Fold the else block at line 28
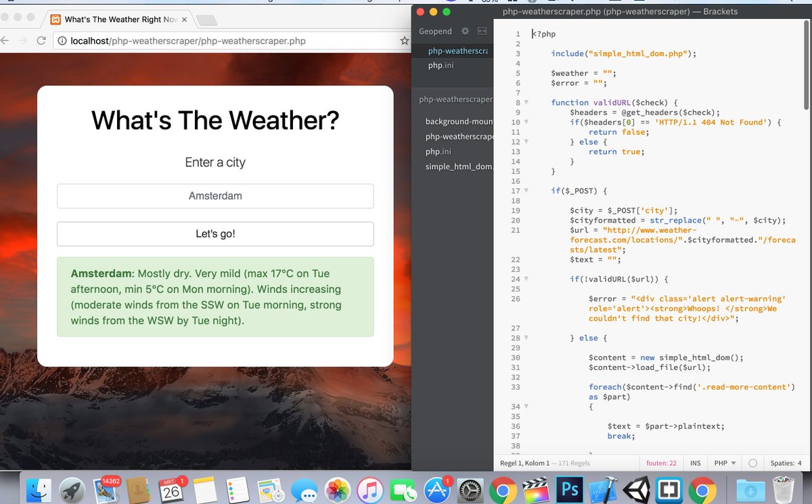 coord(526,338)
